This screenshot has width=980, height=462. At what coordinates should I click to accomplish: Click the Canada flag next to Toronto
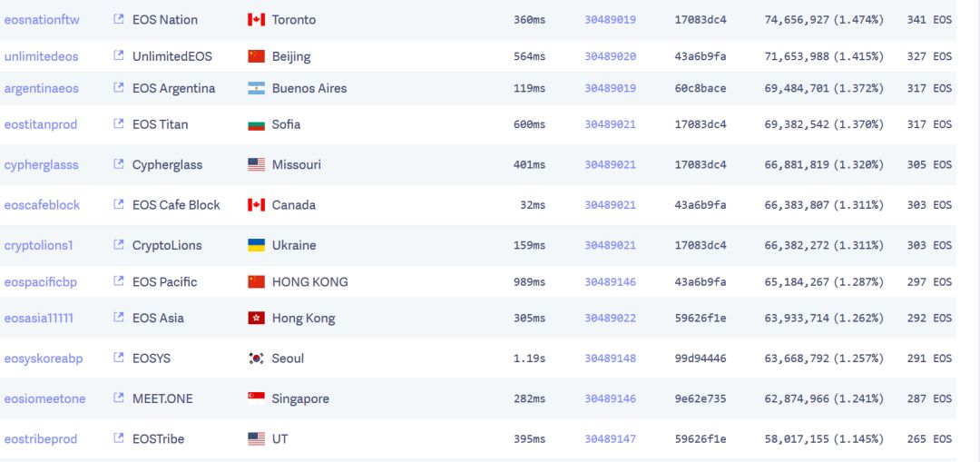(x=256, y=20)
